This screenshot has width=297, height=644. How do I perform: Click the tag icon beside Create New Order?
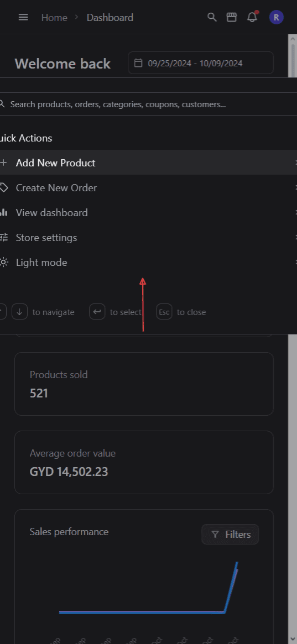point(4,188)
